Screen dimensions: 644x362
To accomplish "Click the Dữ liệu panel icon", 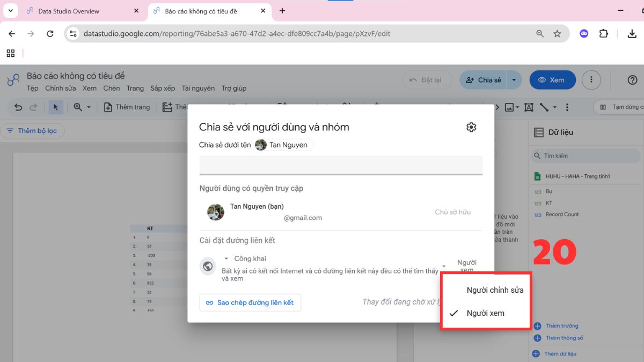I will click(x=538, y=132).
